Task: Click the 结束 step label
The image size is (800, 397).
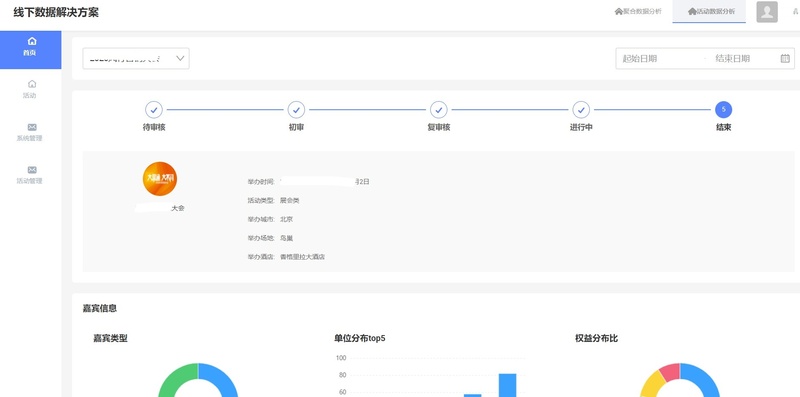Action: tap(723, 127)
